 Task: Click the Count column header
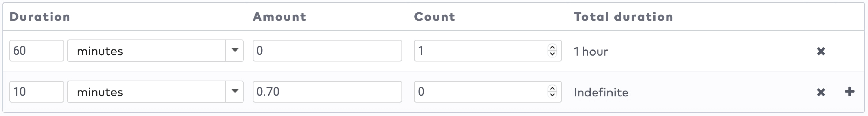pyautogui.click(x=435, y=17)
